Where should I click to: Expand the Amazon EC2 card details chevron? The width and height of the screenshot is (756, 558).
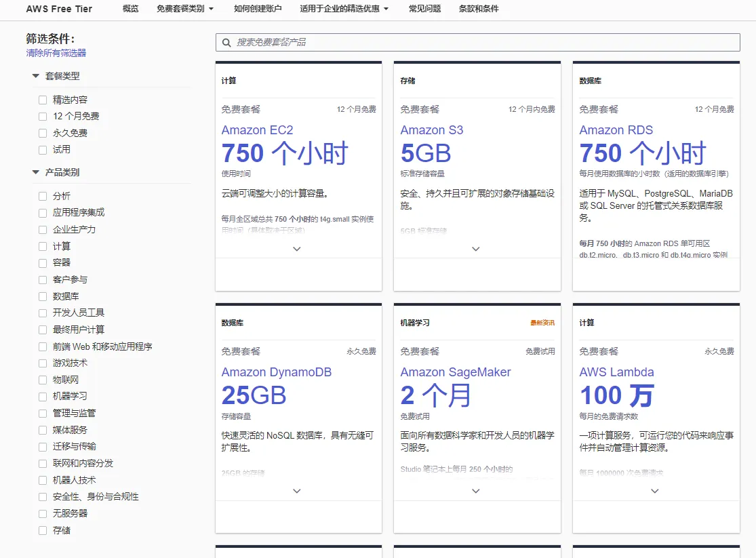tap(297, 249)
